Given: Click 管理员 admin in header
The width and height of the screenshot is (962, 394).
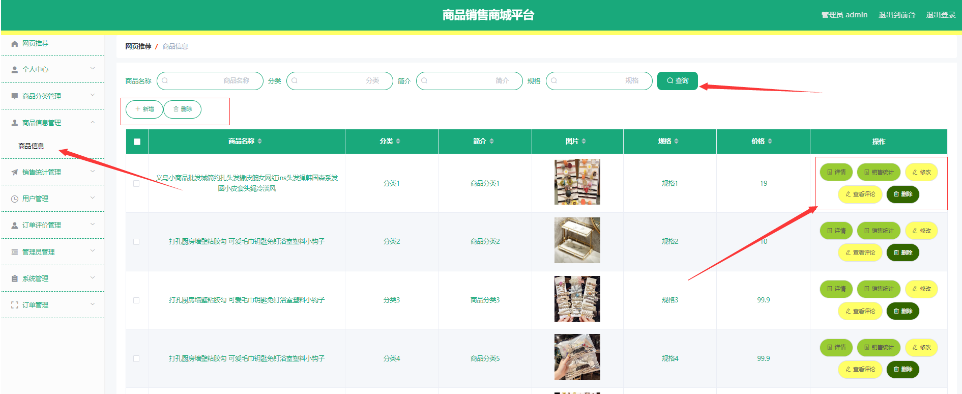Looking at the screenshot, I should pos(844,15).
